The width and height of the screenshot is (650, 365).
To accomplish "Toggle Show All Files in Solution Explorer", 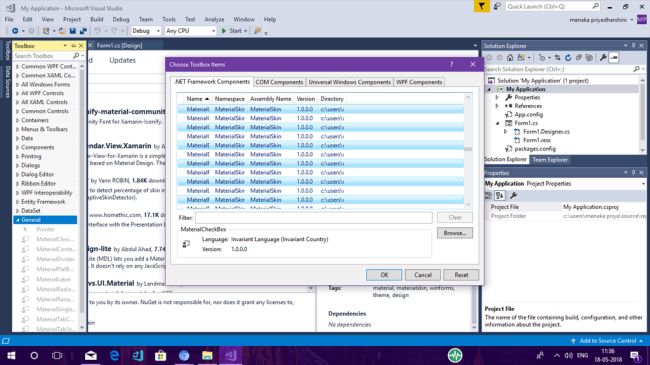I will point(589,58).
